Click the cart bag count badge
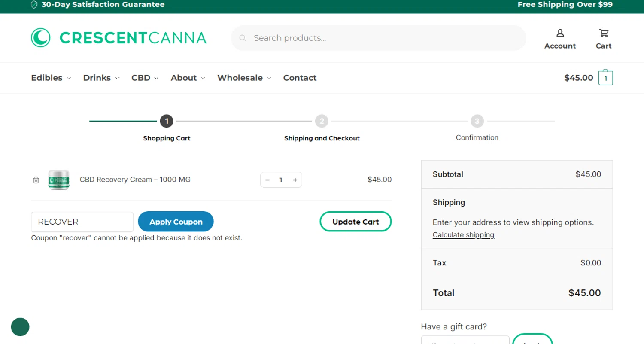The image size is (644, 344). point(606,78)
